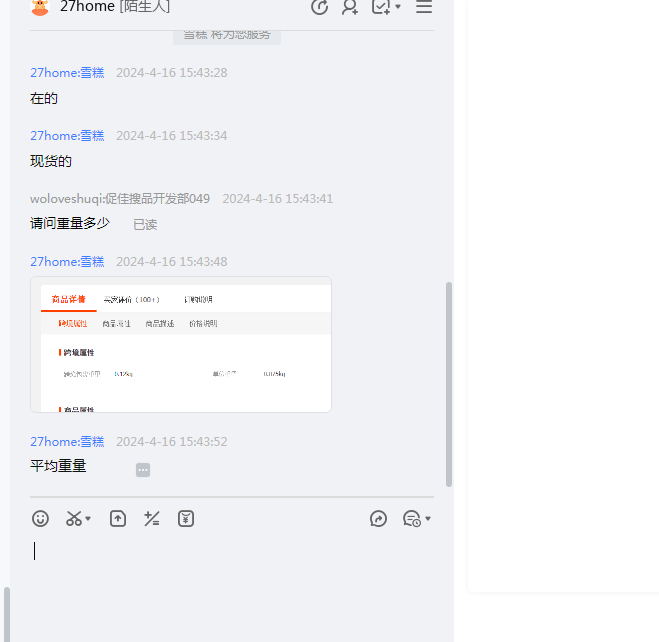Click the upload file icon
659x642 pixels.
coord(118,518)
